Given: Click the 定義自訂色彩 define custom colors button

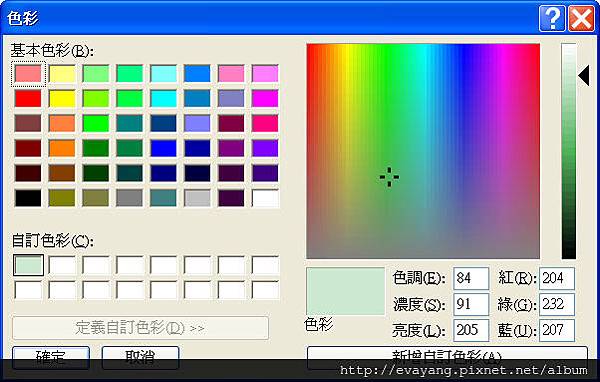Looking at the screenshot, I should tap(140, 328).
